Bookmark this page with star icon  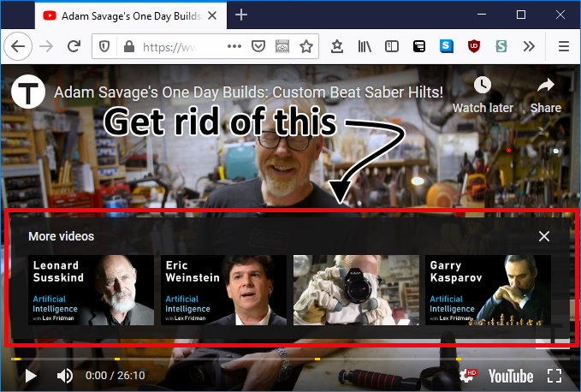[306, 46]
